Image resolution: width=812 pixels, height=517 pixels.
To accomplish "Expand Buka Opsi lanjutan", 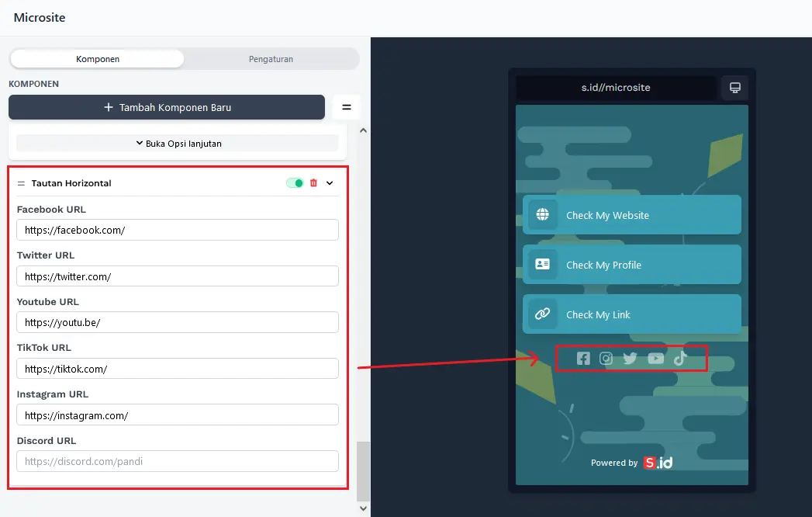I will [178, 144].
